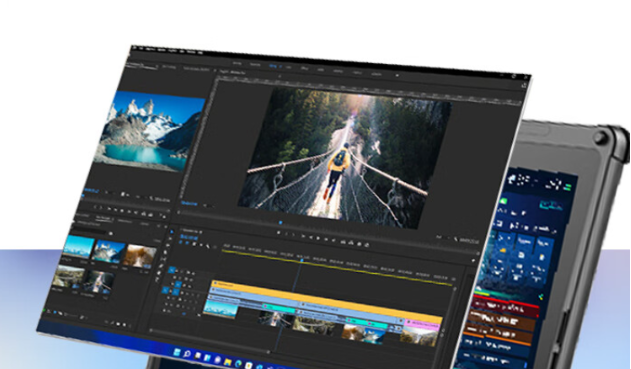Toggle the blue highlighted audio track target
631x369 pixels.
tap(176, 292)
